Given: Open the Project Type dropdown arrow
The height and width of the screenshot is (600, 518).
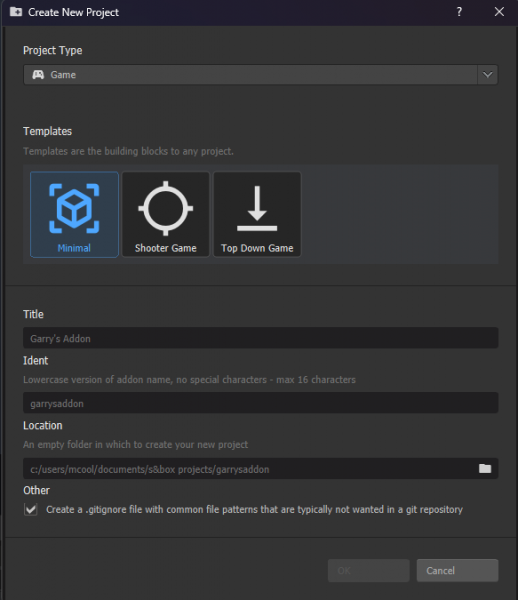Looking at the screenshot, I should coord(487,75).
